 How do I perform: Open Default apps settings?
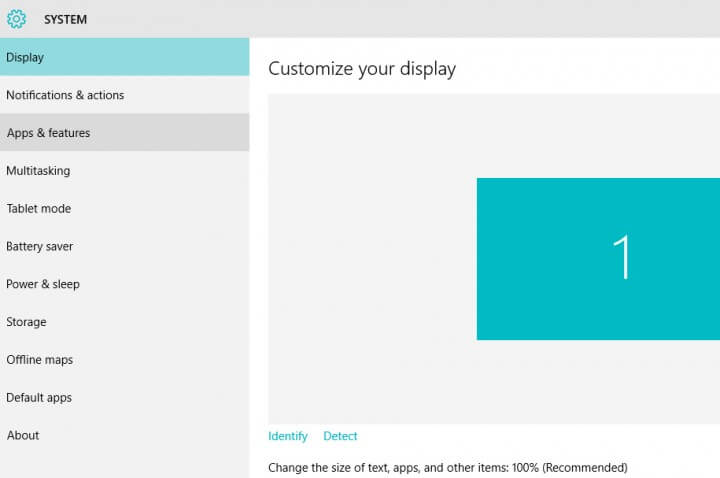pos(124,397)
